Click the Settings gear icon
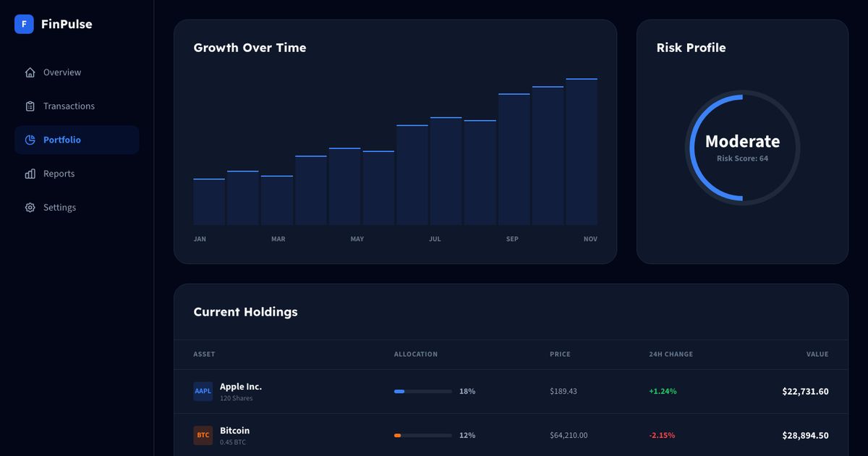 (x=30, y=208)
